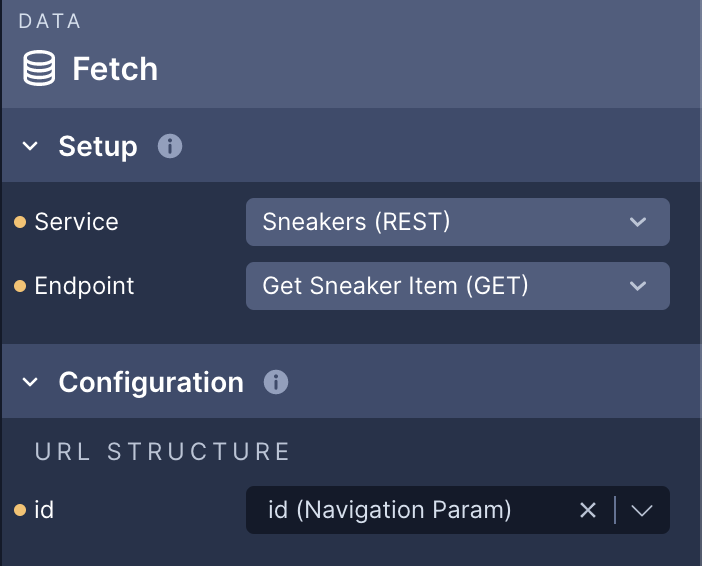The image size is (702, 566).
Task: Open the Get Sneaker Item endpoint dropdown
Action: point(458,286)
